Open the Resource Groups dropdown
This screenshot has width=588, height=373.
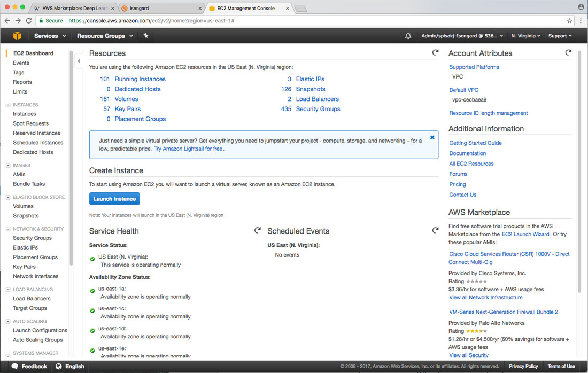click(105, 36)
